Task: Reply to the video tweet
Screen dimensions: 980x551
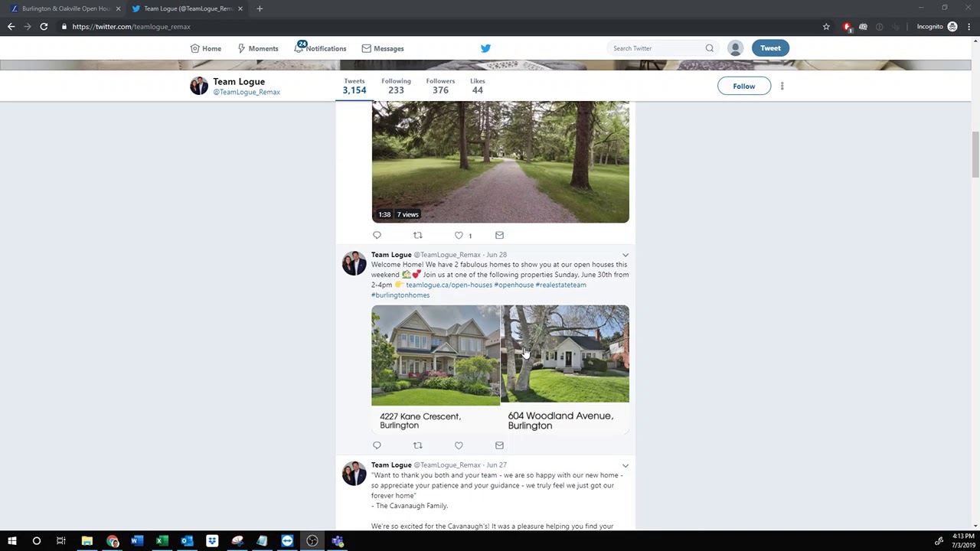Action: [377, 235]
